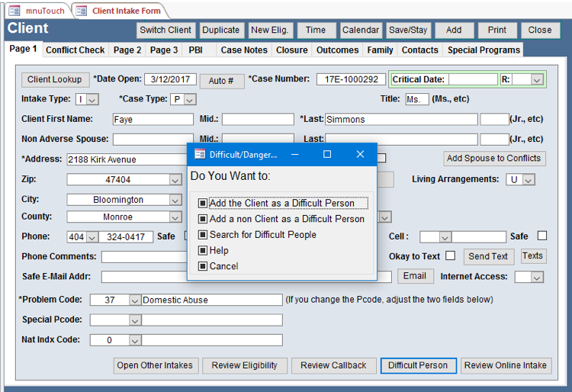Screen dimensions: 572x392
Task: Click the mnuTouch form tab icon
Action: click(x=14, y=11)
